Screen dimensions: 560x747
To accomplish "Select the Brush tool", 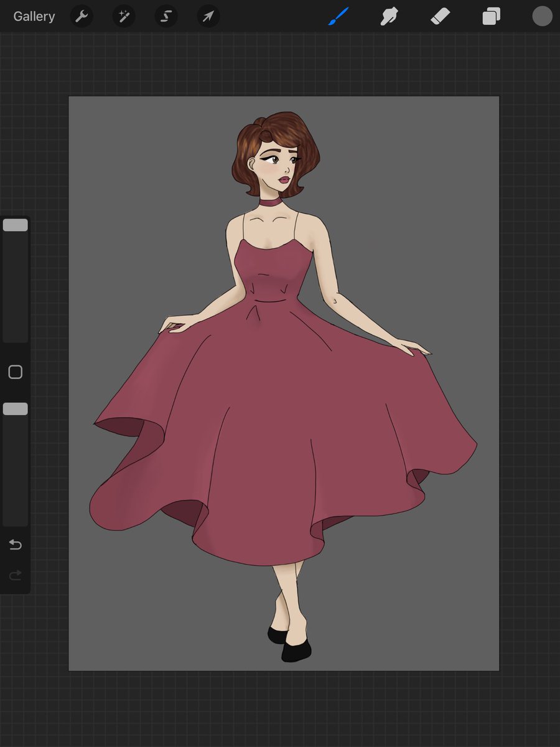I will click(338, 17).
